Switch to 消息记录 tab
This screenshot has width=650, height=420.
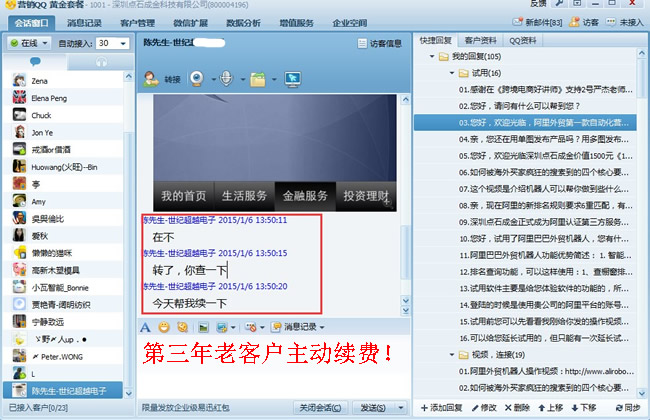(84, 23)
